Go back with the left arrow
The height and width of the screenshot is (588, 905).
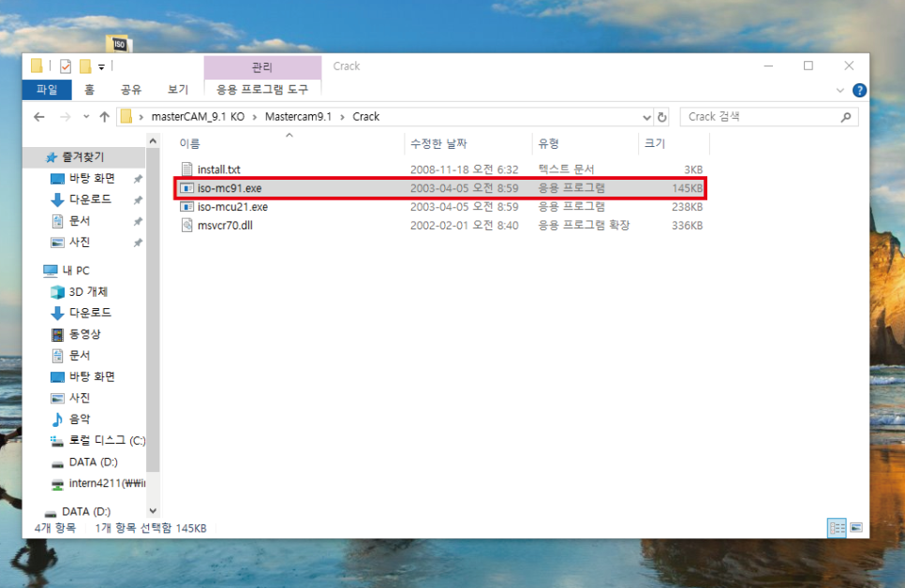[39, 117]
